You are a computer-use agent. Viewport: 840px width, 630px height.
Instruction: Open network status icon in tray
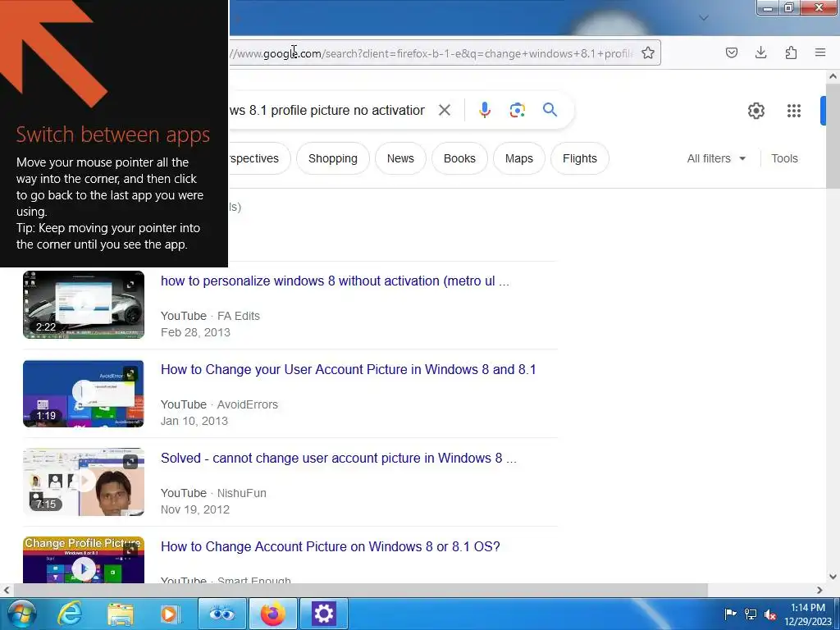click(x=751, y=614)
